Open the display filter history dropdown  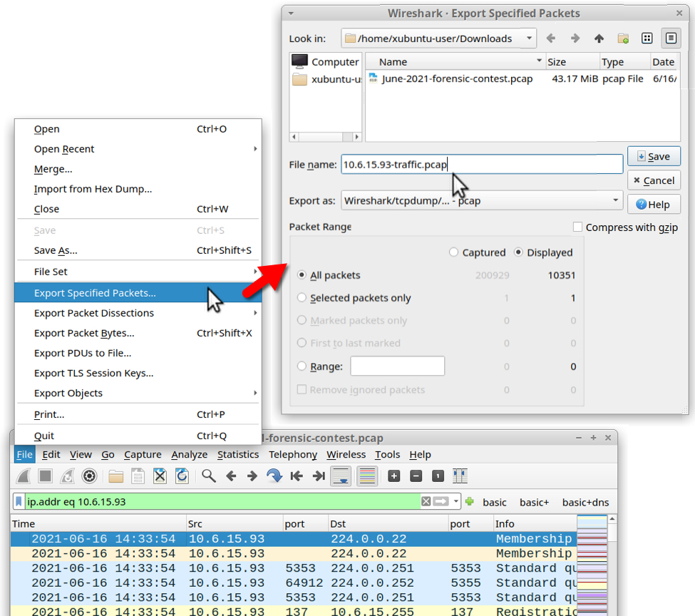click(x=457, y=502)
